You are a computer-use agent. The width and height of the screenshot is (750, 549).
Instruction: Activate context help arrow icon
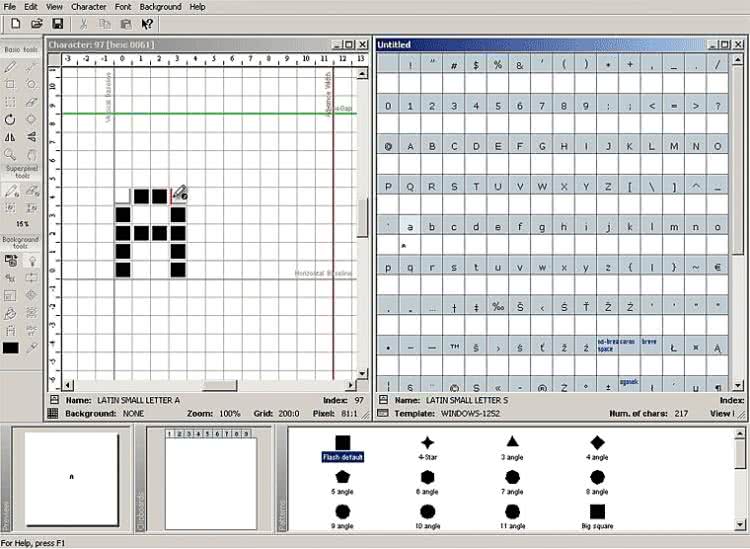(147, 23)
